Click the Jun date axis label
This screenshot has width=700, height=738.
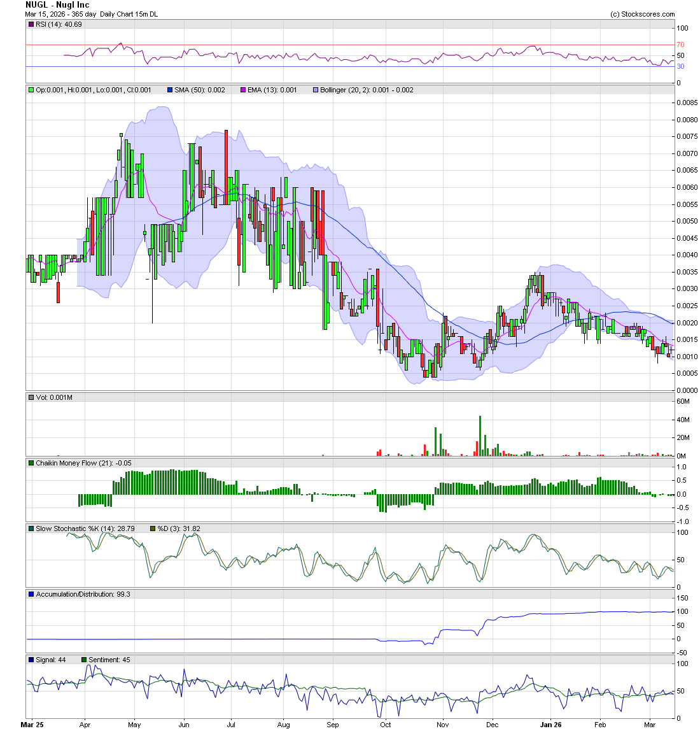click(x=184, y=725)
